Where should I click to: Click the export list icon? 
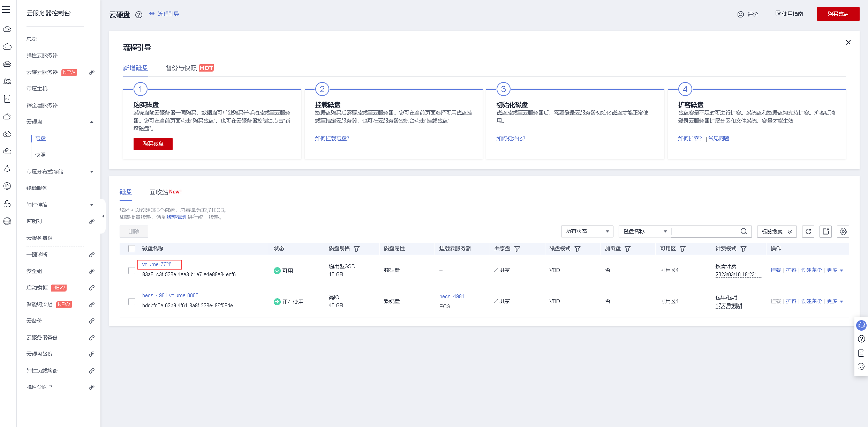point(826,231)
